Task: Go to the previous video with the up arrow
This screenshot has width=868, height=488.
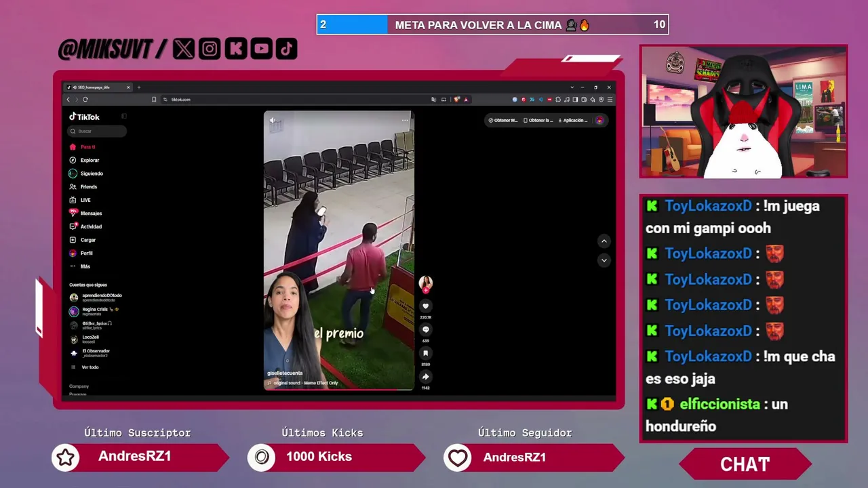Action: point(604,241)
